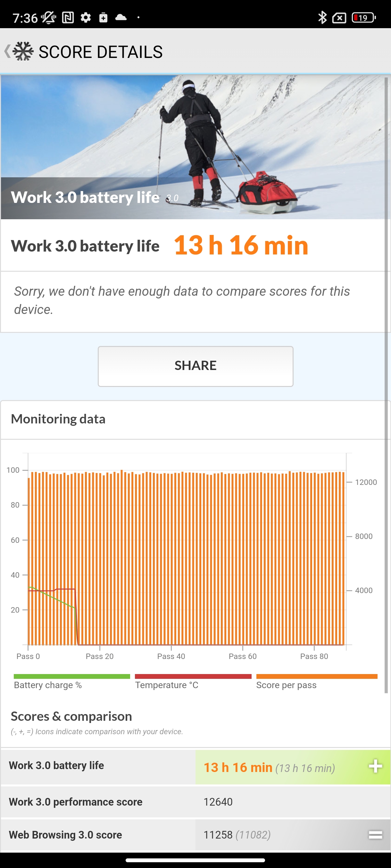
Task: Expand Work 3.0 battery life plus icon
Action: (x=375, y=767)
